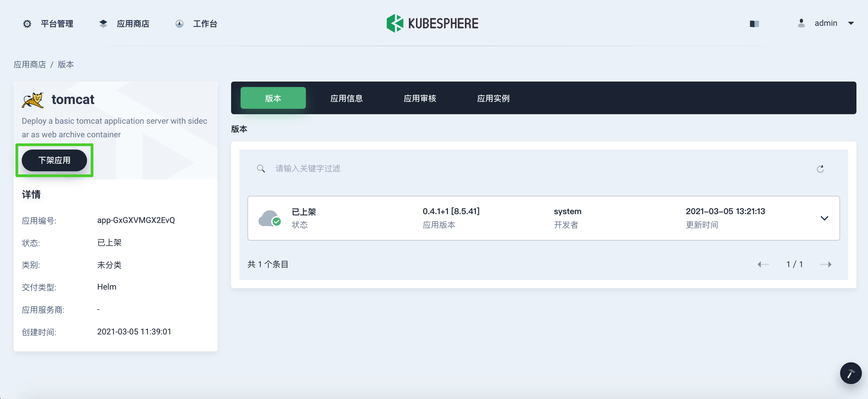868x399 pixels.
Task: Click the admin user avatar icon
Action: tap(801, 23)
